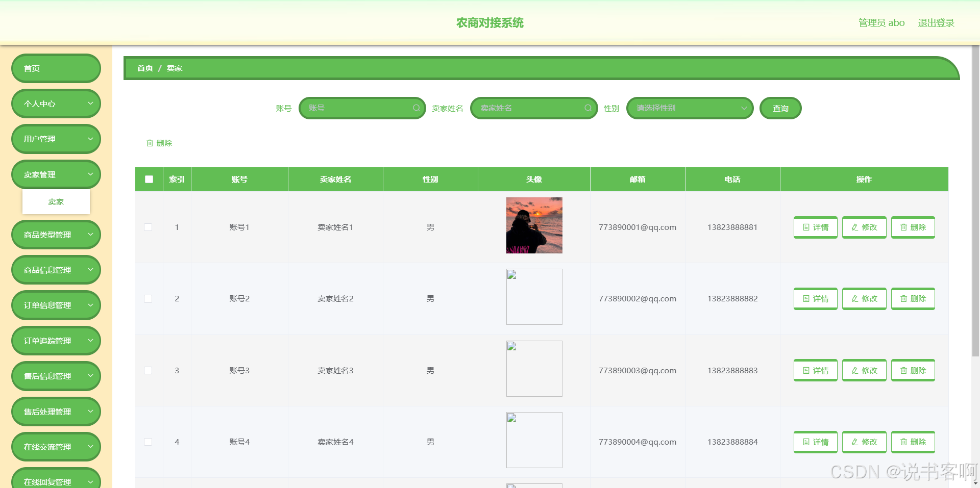Expand 售后信息管理 sidebar menu
Viewport: 980px width, 488px height.
(x=56, y=376)
